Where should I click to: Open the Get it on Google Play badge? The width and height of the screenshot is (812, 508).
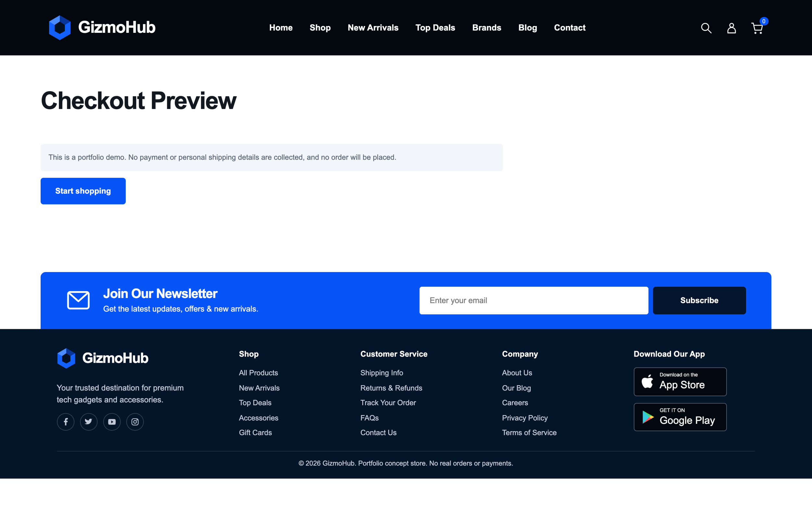tap(680, 417)
